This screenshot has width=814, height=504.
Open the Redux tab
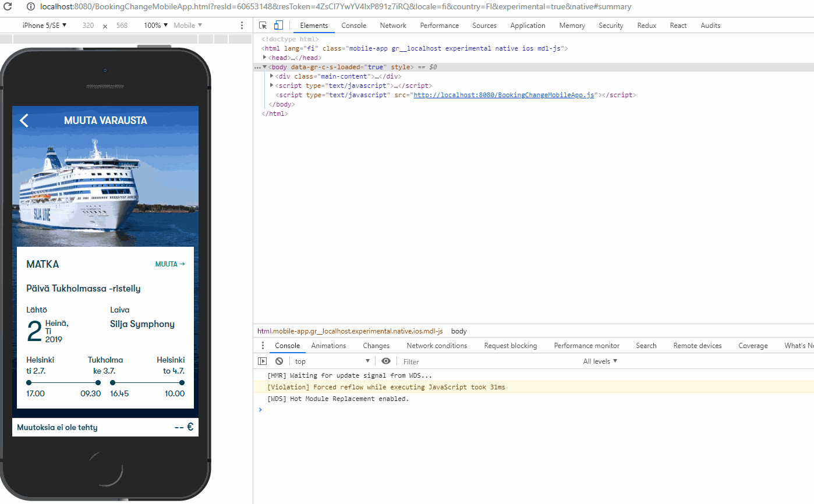(647, 26)
